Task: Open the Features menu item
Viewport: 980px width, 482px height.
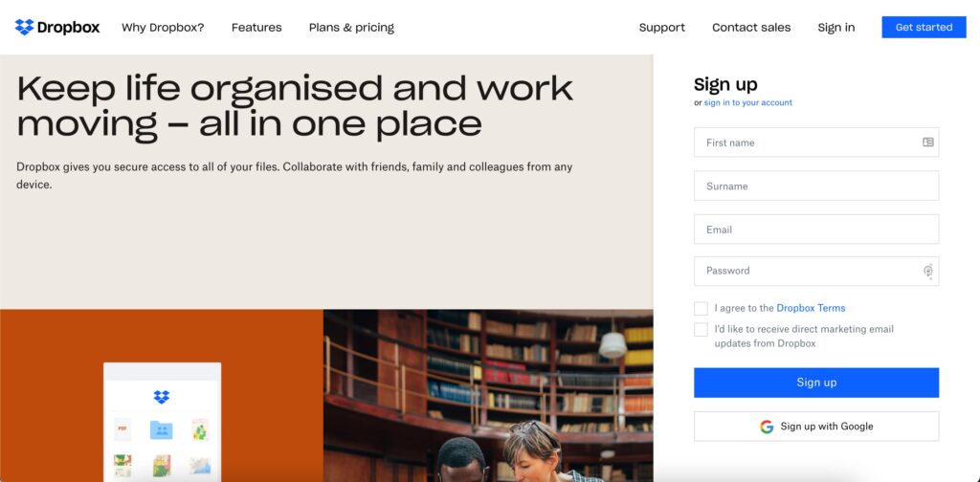Action: (x=256, y=28)
